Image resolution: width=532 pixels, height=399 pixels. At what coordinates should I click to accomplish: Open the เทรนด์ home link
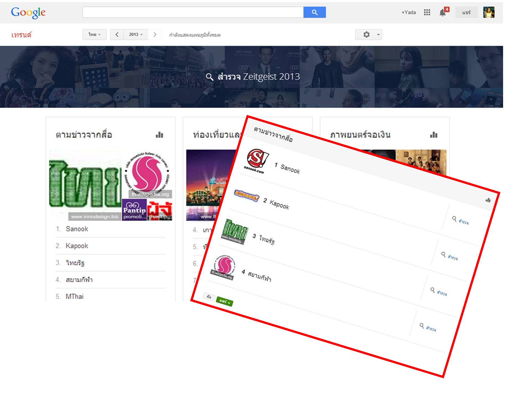click(x=21, y=35)
